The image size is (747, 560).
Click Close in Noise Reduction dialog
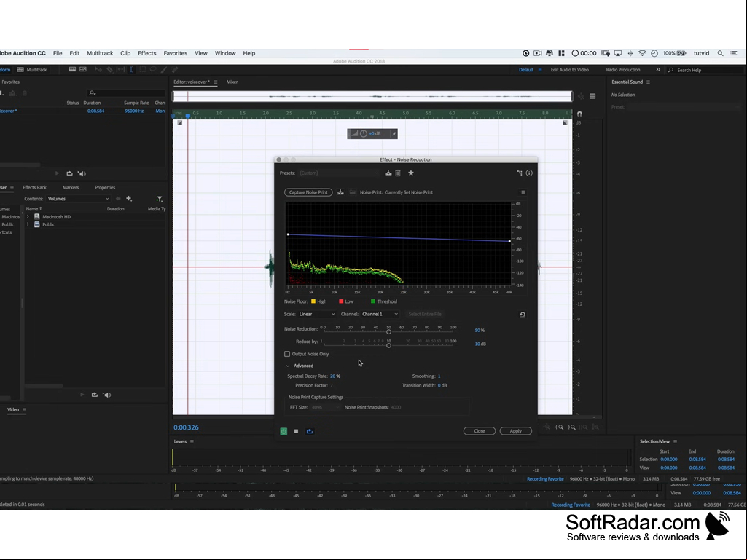coord(480,431)
